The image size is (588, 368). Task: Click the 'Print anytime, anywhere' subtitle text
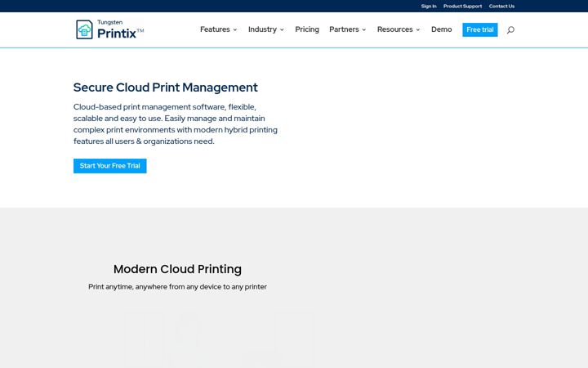click(x=177, y=287)
